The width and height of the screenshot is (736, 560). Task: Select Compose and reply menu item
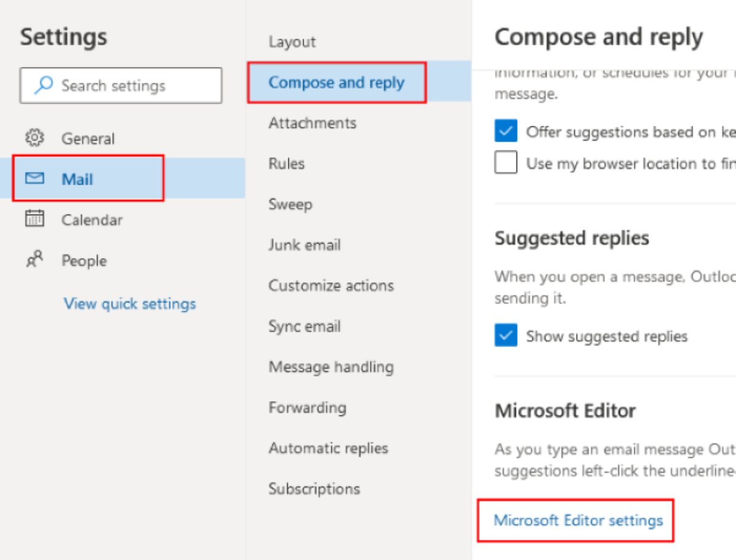pyautogui.click(x=336, y=82)
